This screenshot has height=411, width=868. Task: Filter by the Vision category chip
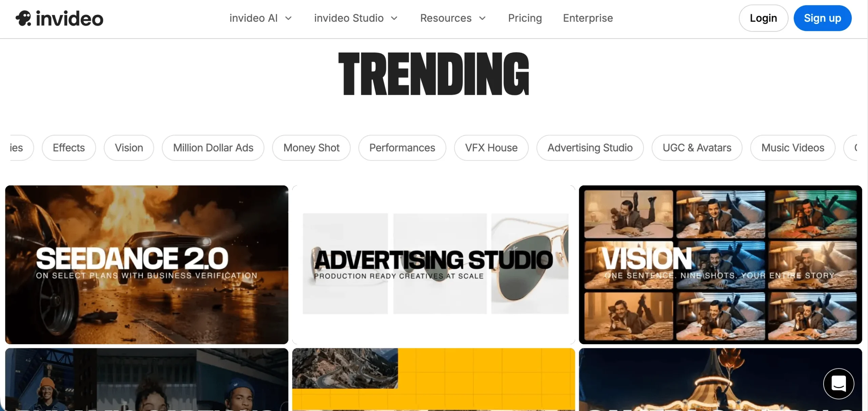click(x=129, y=148)
